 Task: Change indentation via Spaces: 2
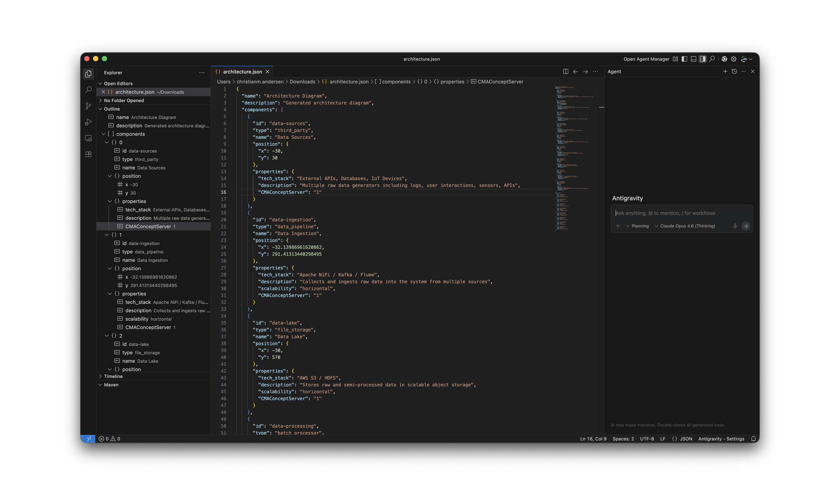[623, 438]
